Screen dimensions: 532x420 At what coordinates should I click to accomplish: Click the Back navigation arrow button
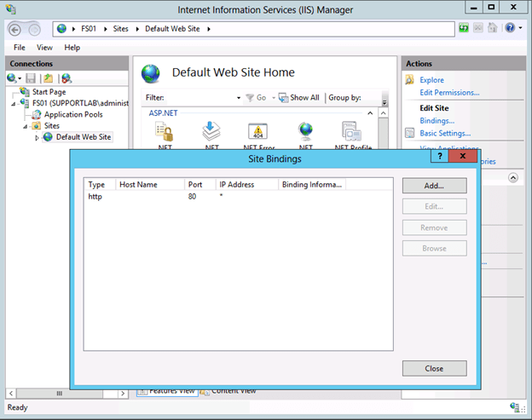[x=14, y=30]
